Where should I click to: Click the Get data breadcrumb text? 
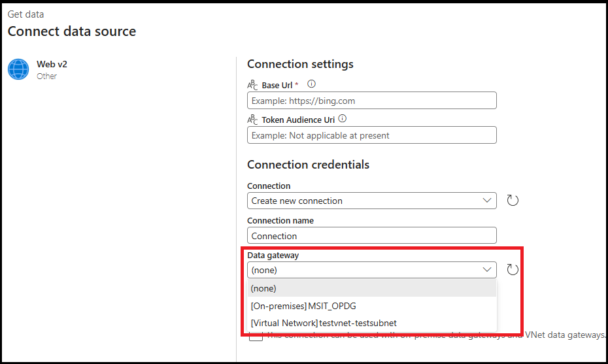[25, 14]
